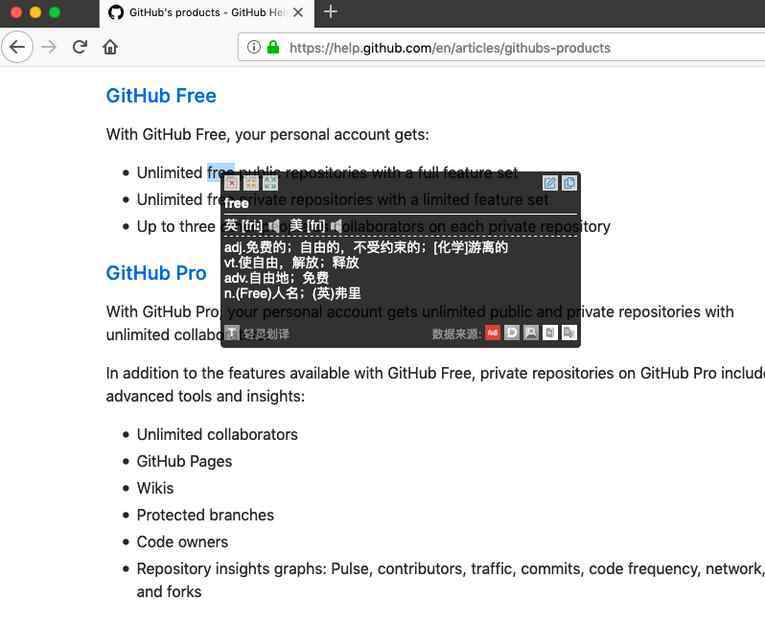Open the GitHub Pro heading link
The height and width of the screenshot is (624, 765).
tap(156, 273)
